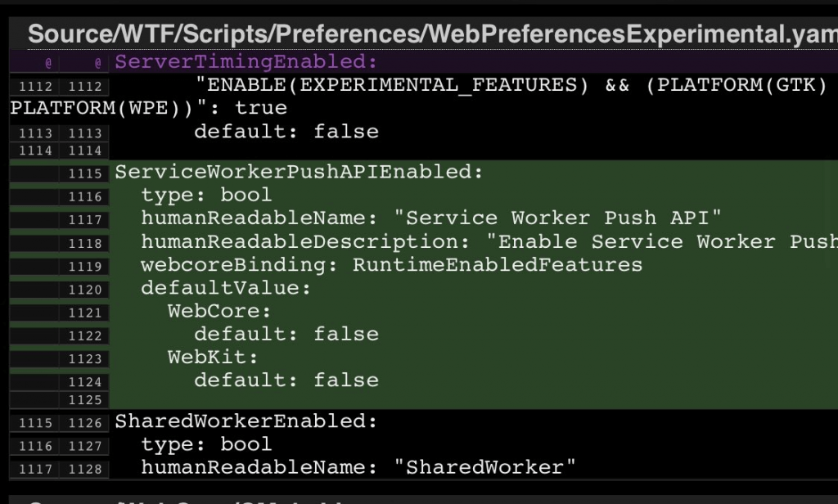
Task: Expand context at ServerTimingEnabled hunk header
Action: point(246,62)
